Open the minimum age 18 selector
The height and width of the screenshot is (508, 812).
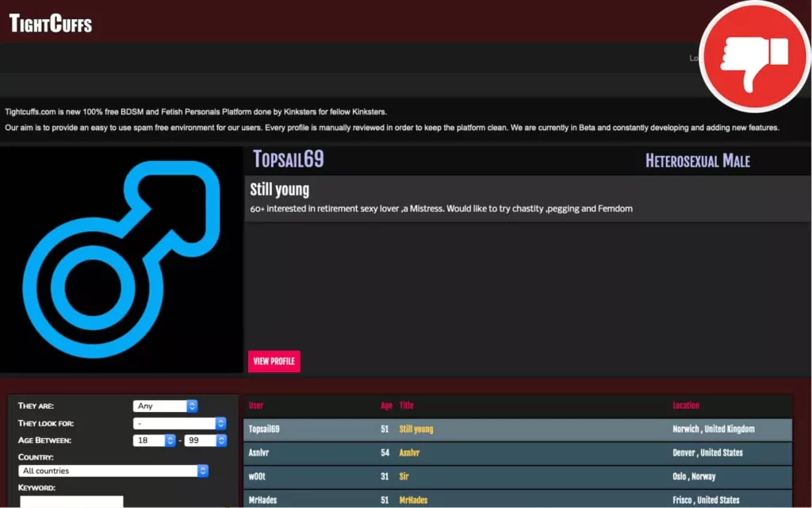coord(155,440)
